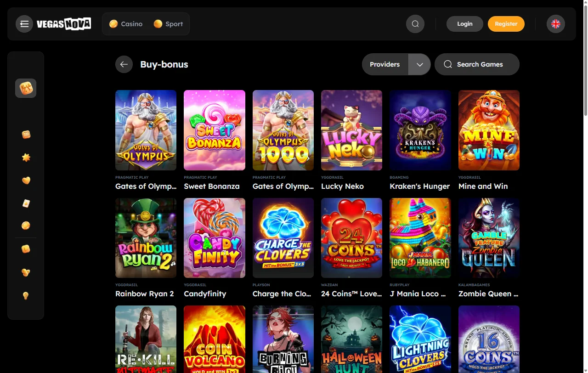The height and width of the screenshot is (373, 588).
Task: Click the KALAMBAGAMES provider label
Action: click(474, 285)
